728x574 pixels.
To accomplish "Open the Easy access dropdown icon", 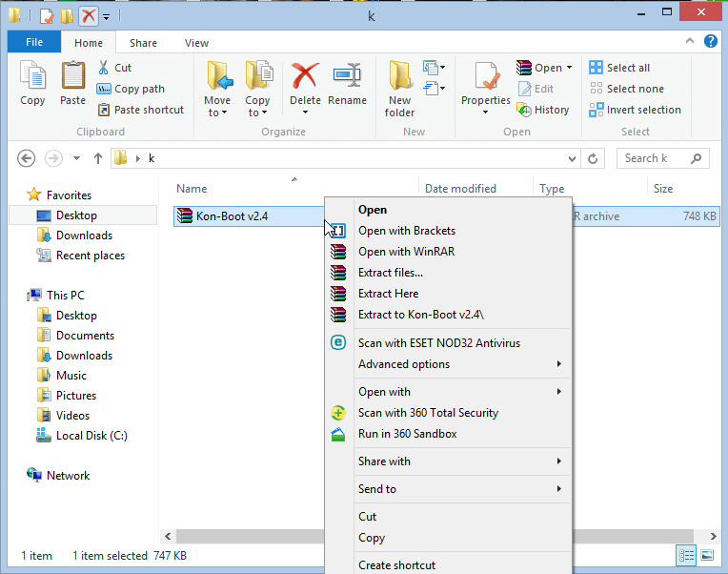I will pos(434,88).
